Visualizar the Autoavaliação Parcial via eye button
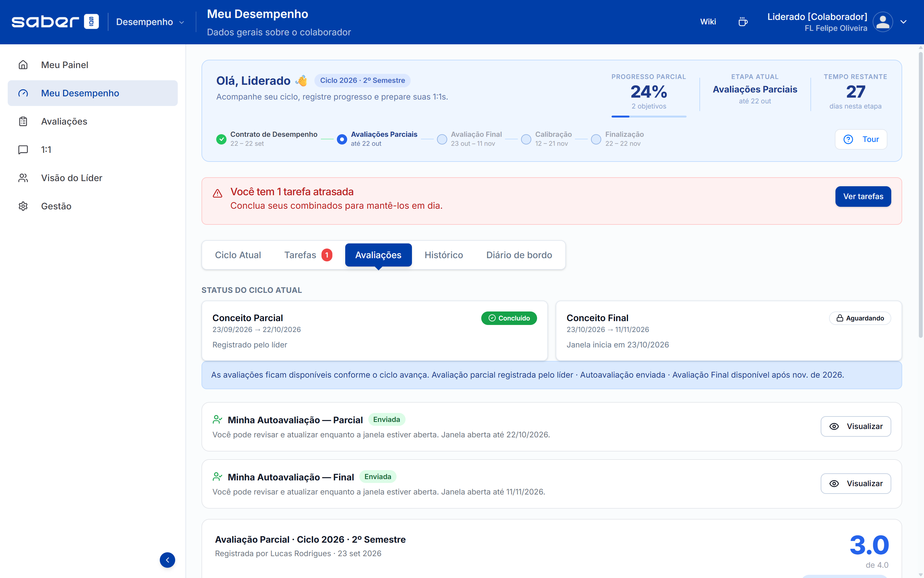 point(856,426)
